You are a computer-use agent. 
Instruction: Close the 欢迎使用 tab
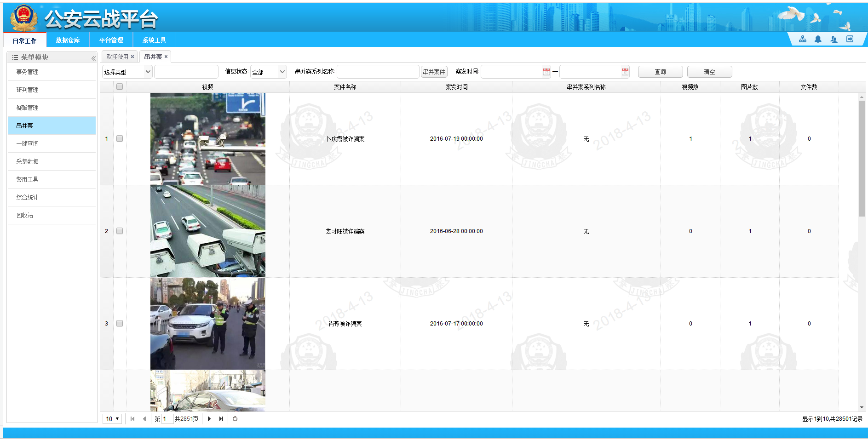[132, 57]
